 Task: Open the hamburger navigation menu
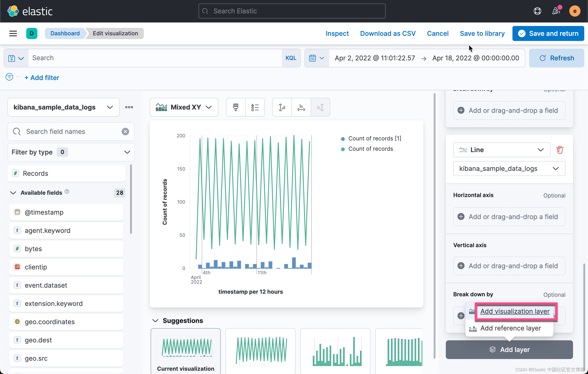coord(13,33)
